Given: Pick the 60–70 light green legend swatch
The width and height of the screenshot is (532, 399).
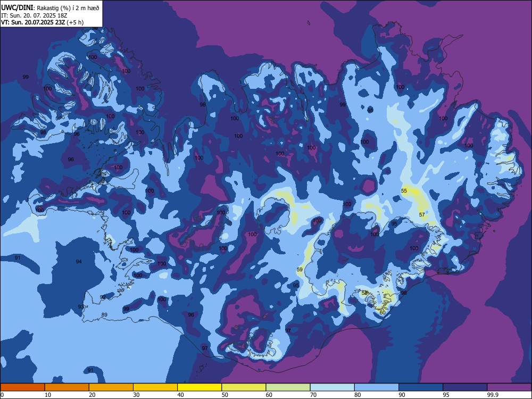Looking at the screenshot, I should 288,387.
